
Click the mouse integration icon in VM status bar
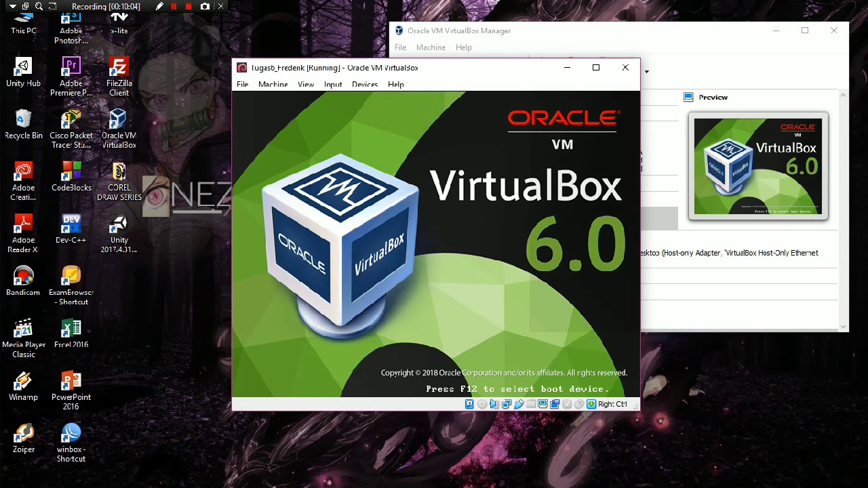click(579, 404)
